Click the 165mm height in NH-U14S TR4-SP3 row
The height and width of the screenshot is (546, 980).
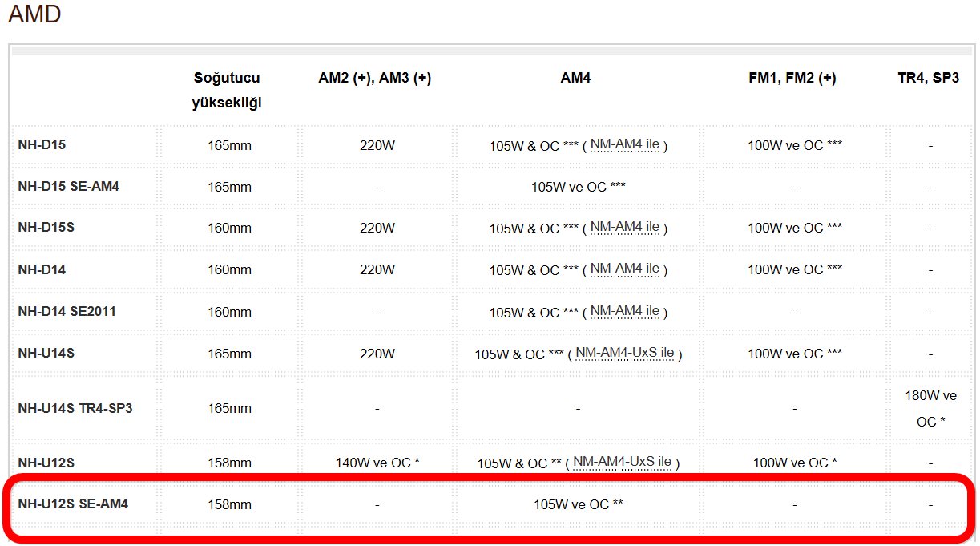[x=229, y=409]
